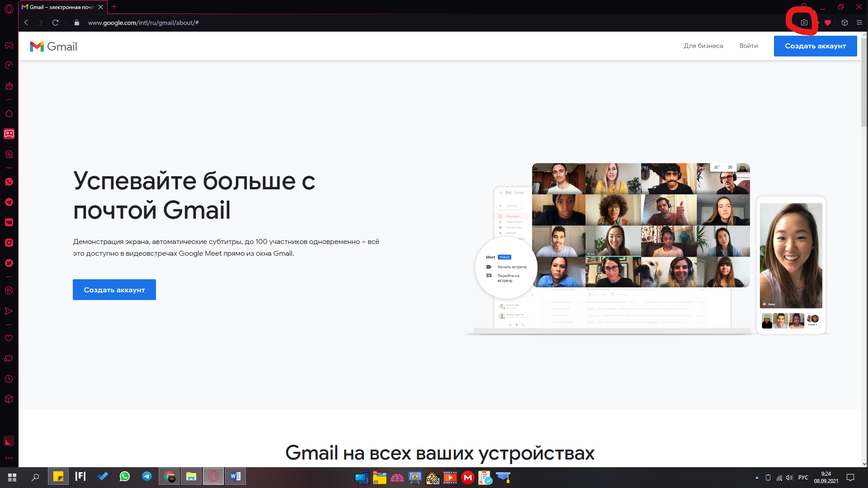The height and width of the screenshot is (488, 868).
Task: Open Extensions cube in the toolbar
Action: point(844,23)
